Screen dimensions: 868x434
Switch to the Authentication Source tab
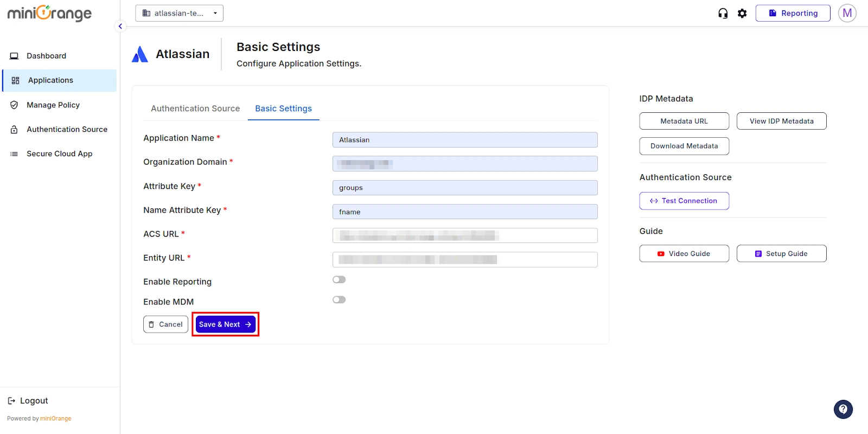point(195,108)
